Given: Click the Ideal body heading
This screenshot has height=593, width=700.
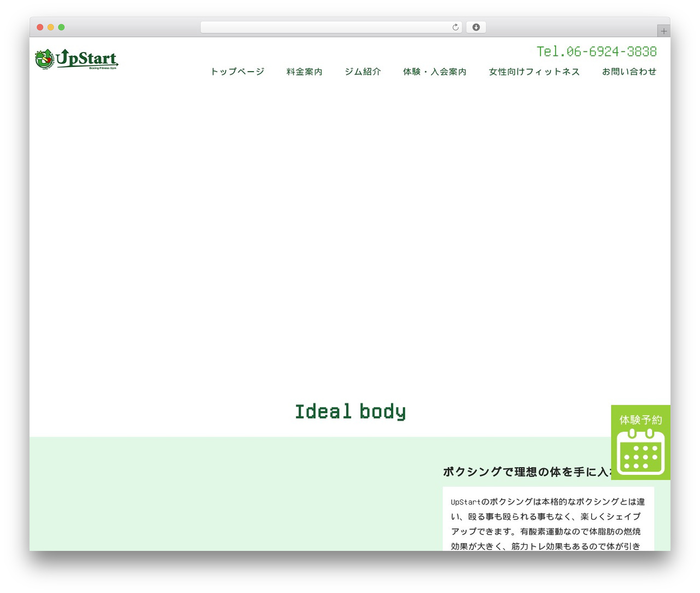Looking at the screenshot, I should (350, 411).
